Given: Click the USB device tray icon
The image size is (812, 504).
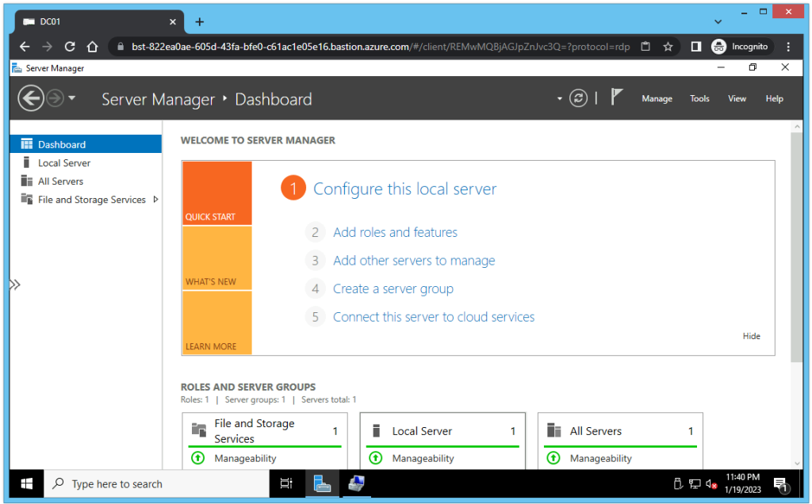Looking at the screenshot, I should pos(678,484).
